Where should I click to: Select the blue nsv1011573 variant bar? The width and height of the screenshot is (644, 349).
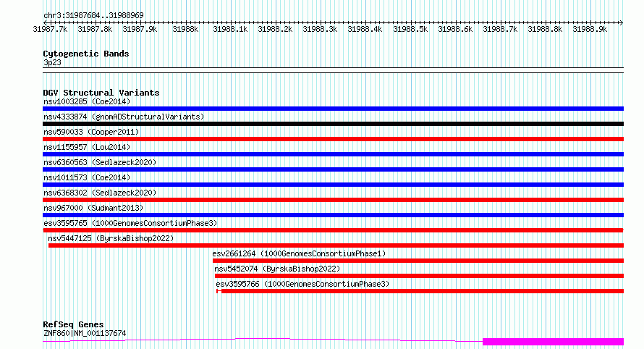coord(333,185)
